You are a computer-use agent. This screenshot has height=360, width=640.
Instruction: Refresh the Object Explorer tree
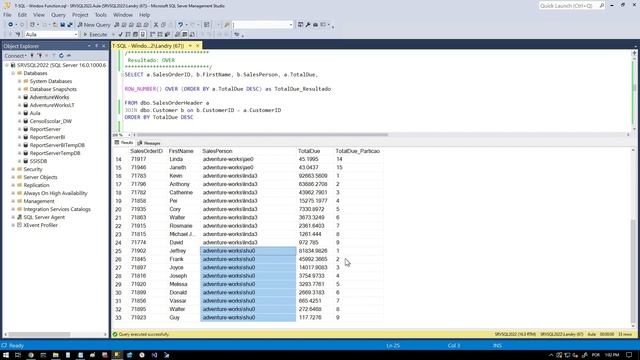pyautogui.click(x=61, y=56)
